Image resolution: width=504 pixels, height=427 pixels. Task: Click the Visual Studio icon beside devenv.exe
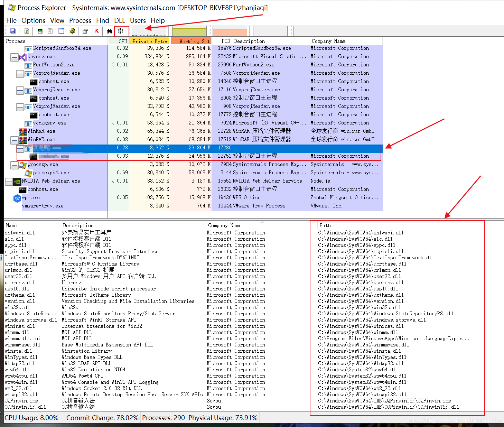click(23, 57)
